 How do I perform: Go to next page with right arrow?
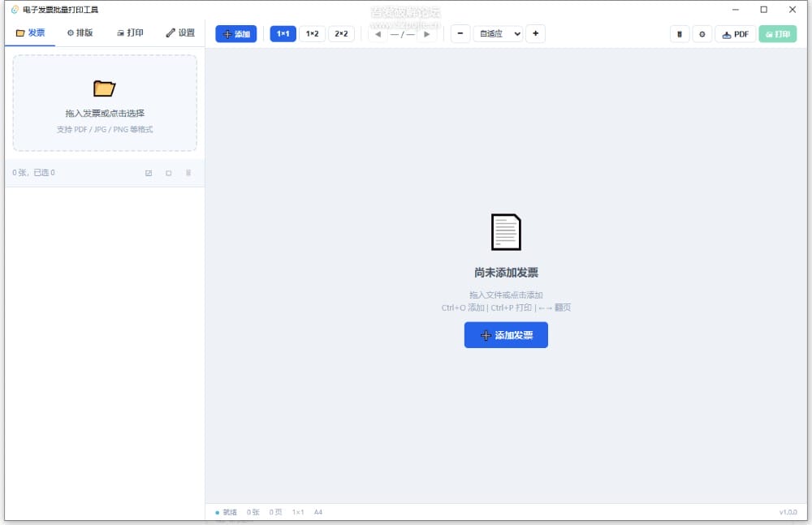coord(427,34)
